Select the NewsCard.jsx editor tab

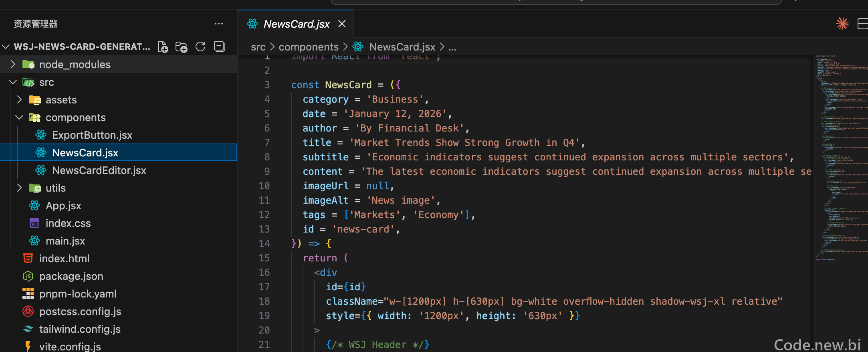pos(296,24)
